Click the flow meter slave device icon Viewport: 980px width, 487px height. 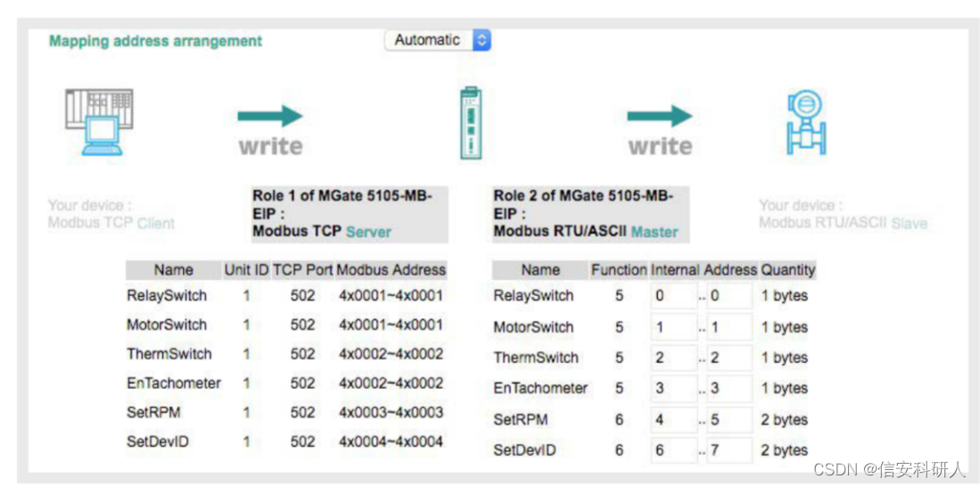pos(805,122)
